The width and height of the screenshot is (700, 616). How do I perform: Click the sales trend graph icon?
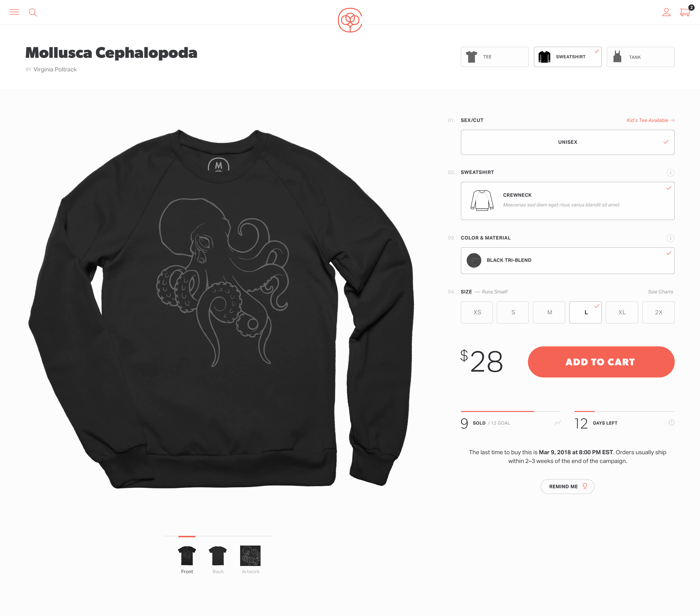(x=558, y=423)
